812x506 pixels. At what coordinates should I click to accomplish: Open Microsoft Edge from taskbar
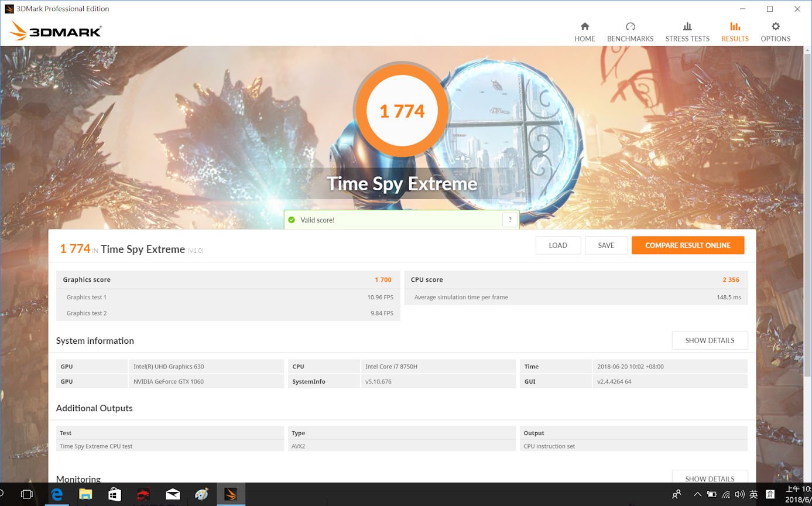click(x=57, y=494)
